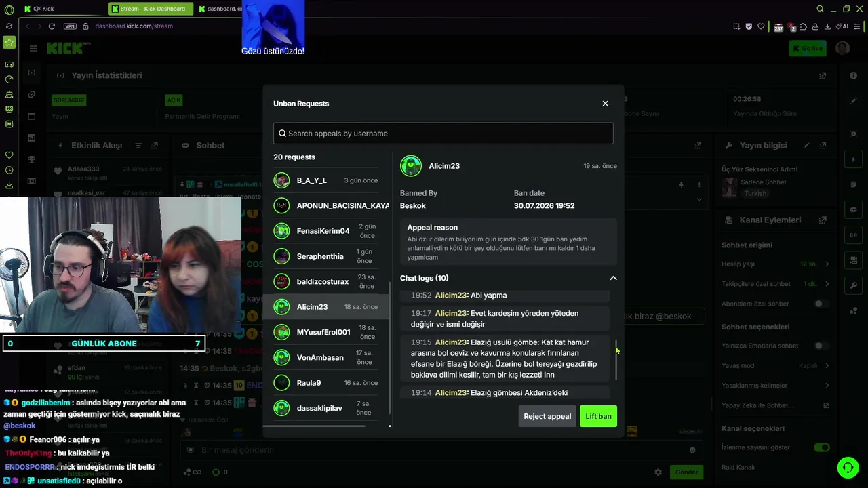The height and width of the screenshot is (488, 868).
Task: Open the Opera GX main menu logo
Action: (x=9, y=9)
